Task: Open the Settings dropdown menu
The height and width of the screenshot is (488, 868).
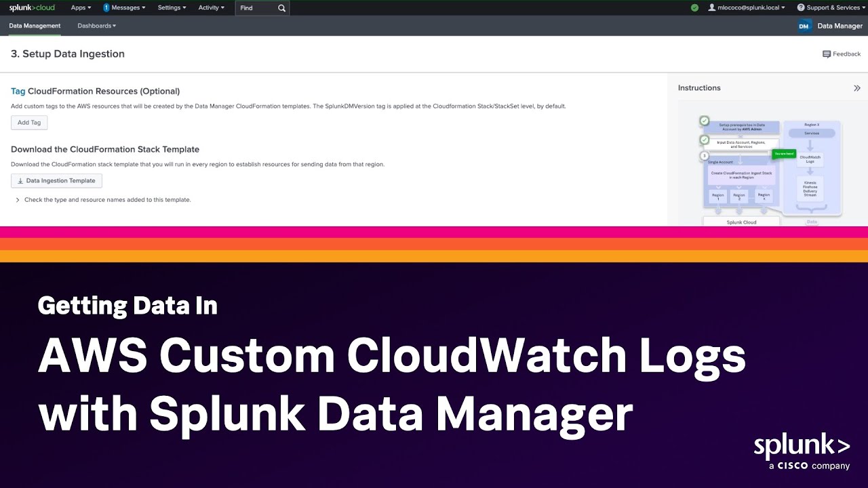Action: (x=172, y=7)
